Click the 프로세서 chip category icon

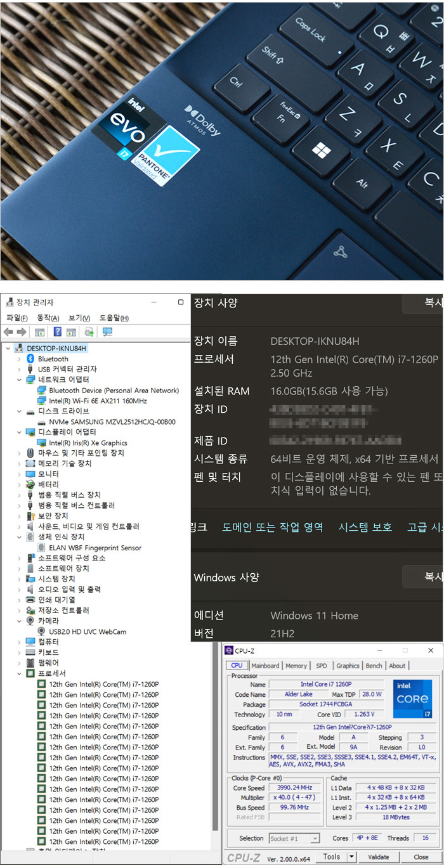(x=30, y=673)
